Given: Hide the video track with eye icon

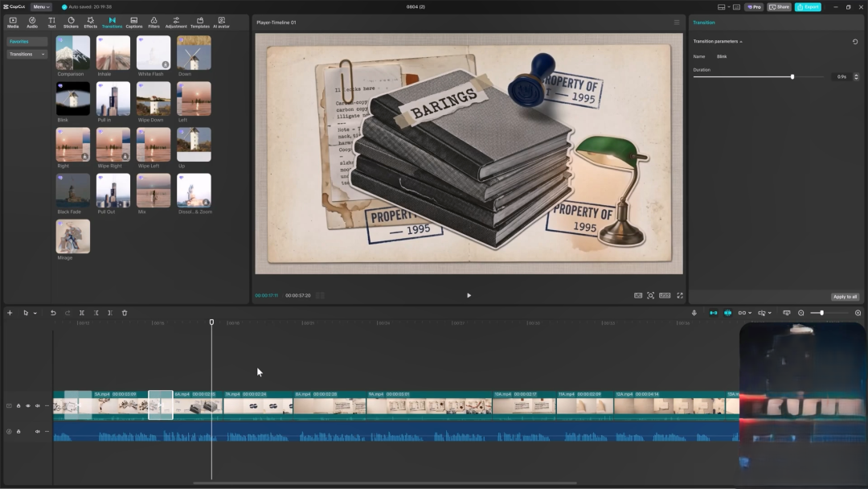Looking at the screenshot, I should [x=28, y=406].
